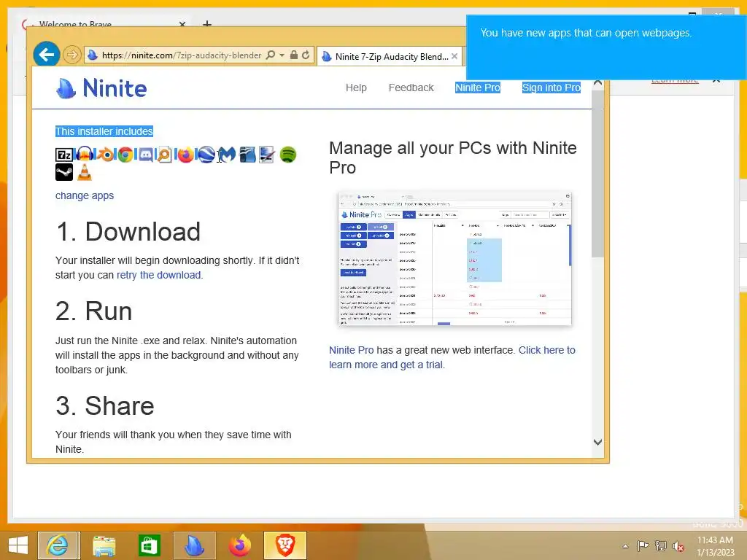Click the Blender app icon
The height and width of the screenshot is (560, 747).
(x=106, y=155)
